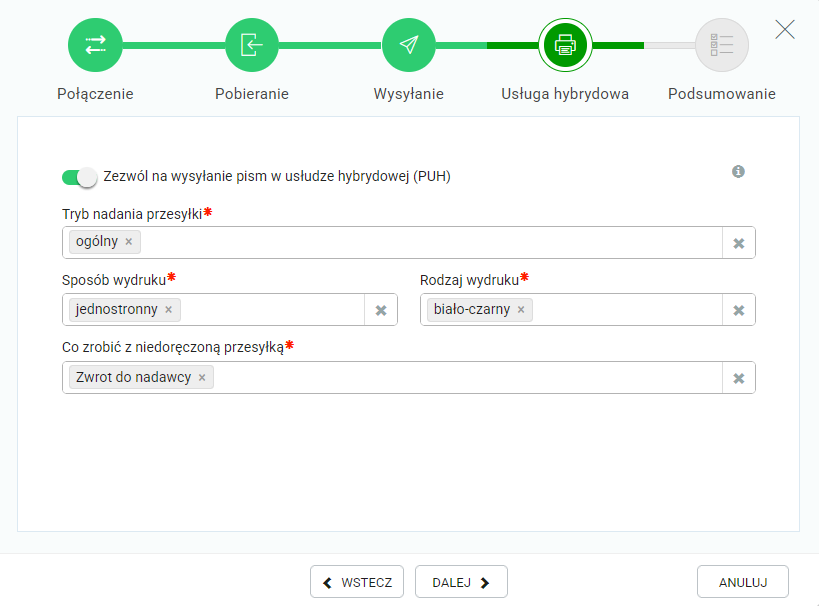819x606 pixels.
Task: Clear the niedoręczona przesyłka field
Action: click(x=739, y=378)
